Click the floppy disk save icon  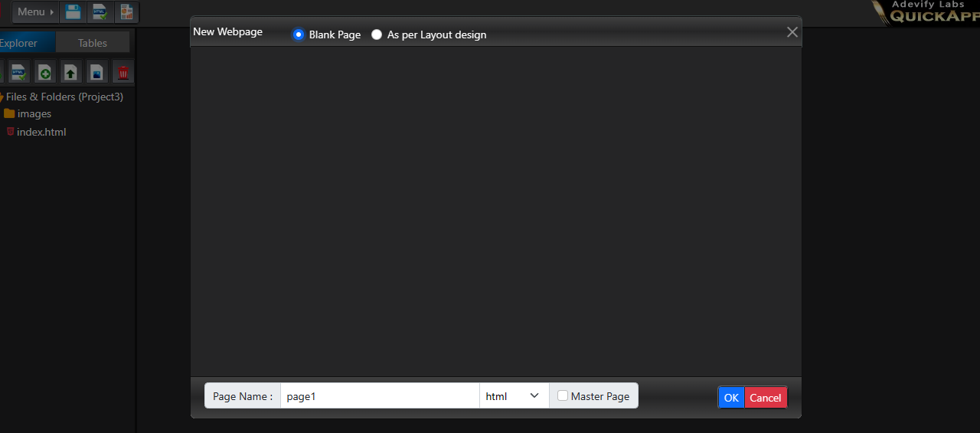(x=73, y=12)
